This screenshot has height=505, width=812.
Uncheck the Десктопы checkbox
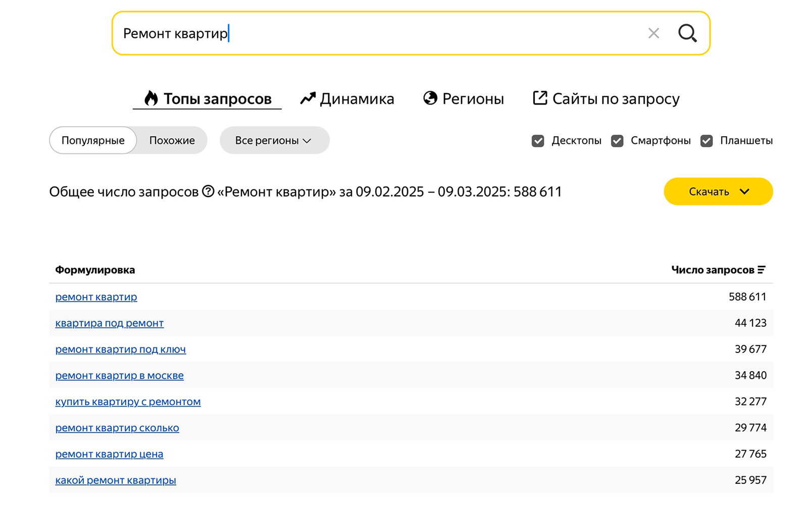click(x=538, y=141)
